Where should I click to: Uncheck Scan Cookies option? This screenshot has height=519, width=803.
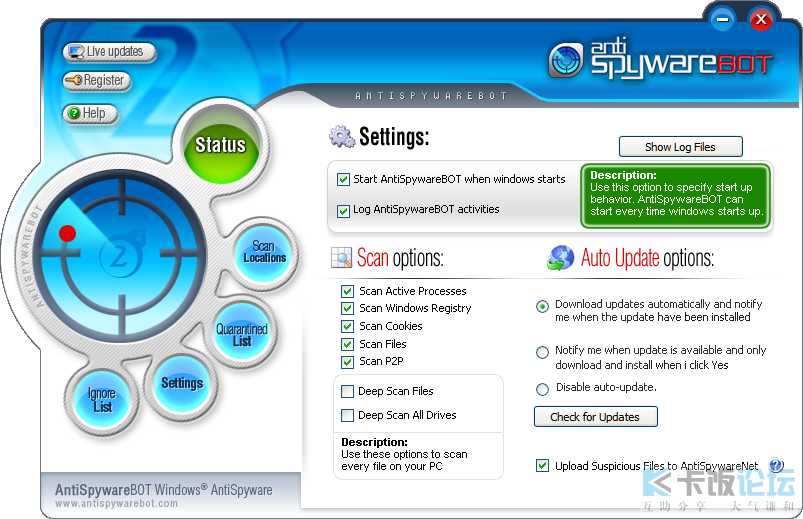[347, 326]
